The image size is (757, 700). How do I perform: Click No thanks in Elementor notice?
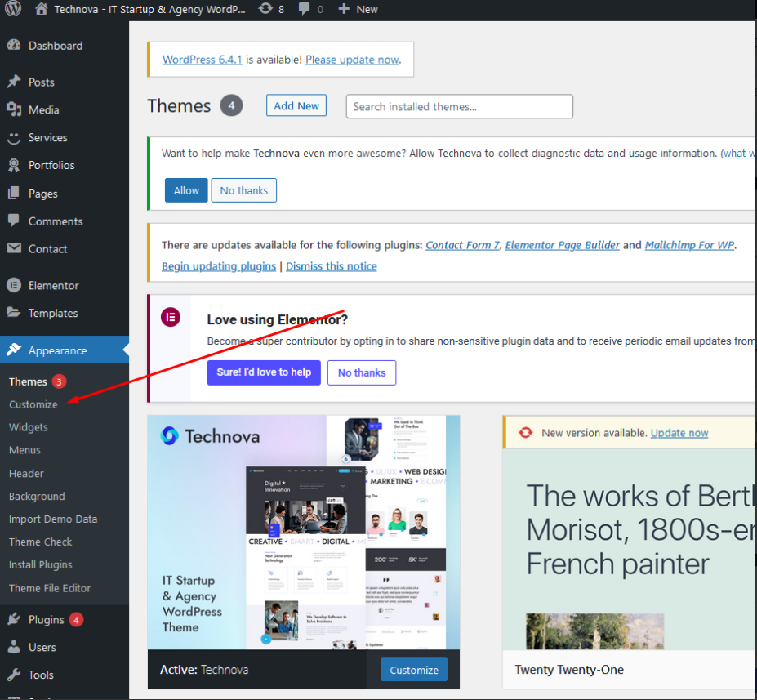click(x=362, y=372)
